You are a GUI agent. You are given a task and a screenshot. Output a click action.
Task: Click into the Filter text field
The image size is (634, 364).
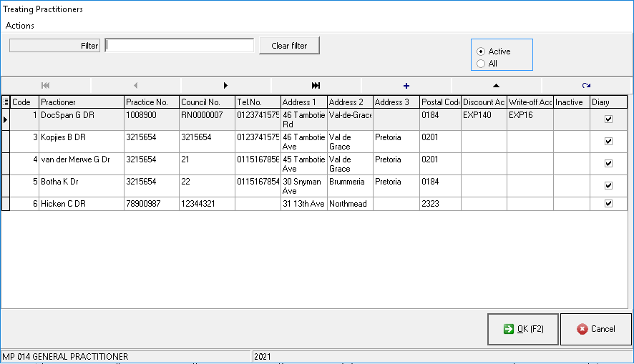(179, 46)
